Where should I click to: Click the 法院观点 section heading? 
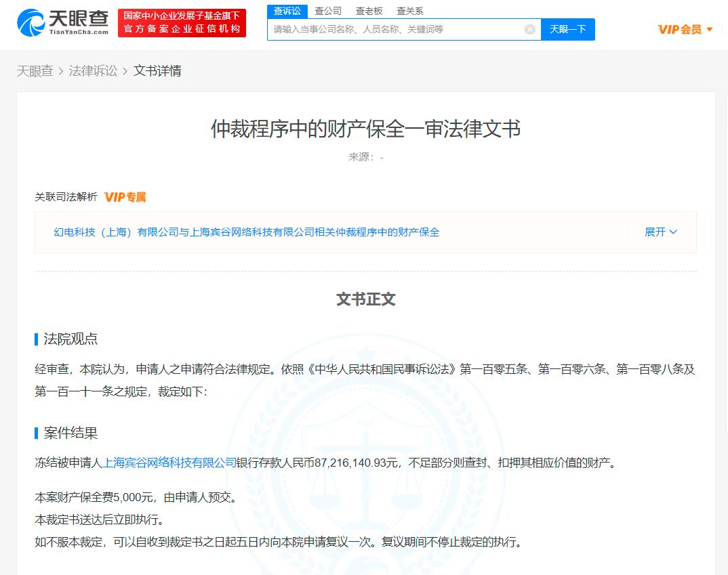(70, 339)
